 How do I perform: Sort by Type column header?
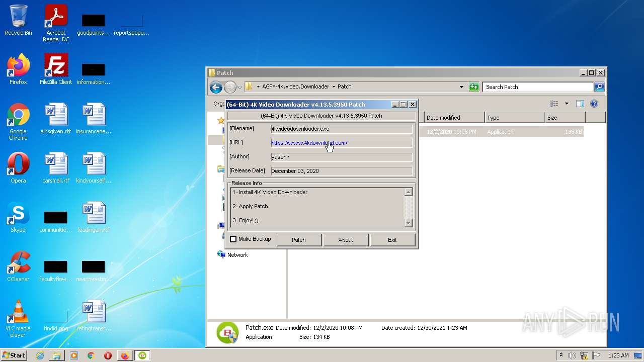pyautogui.click(x=515, y=118)
